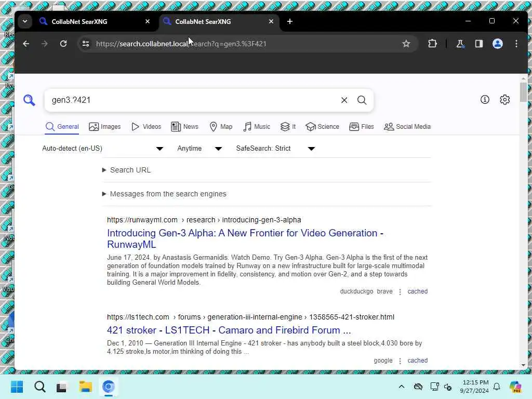Open cached link for LS1TECH result

click(417, 361)
